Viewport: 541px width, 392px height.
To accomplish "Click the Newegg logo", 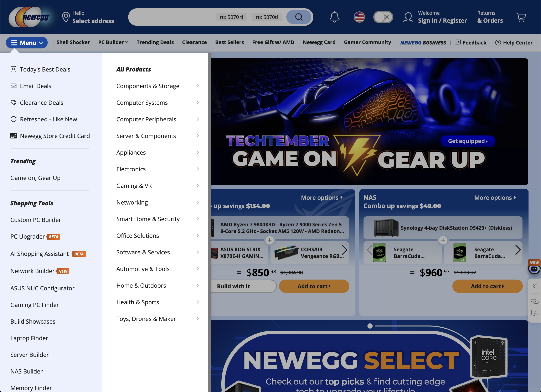I will 30,17.
